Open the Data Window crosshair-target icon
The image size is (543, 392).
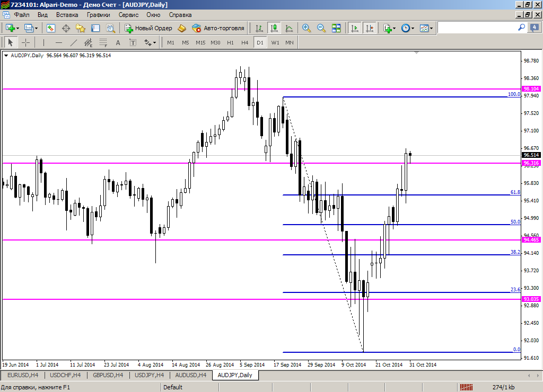[x=66, y=28]
